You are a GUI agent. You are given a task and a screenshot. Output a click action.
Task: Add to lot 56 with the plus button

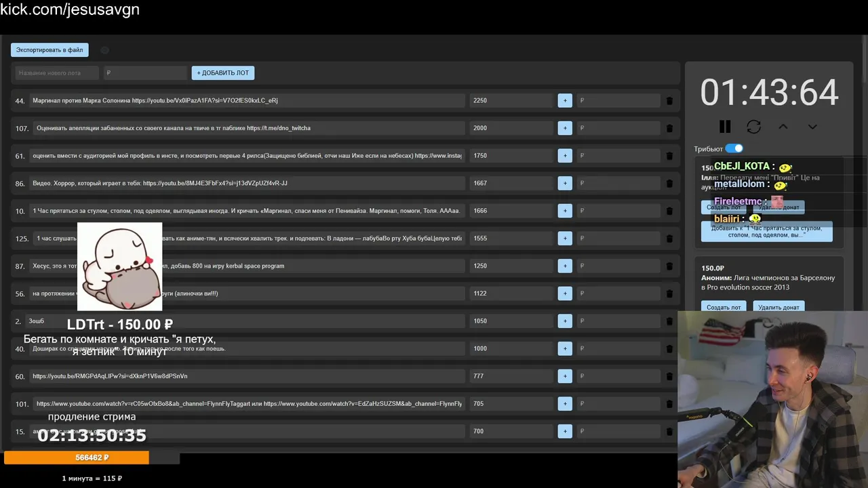565,293
